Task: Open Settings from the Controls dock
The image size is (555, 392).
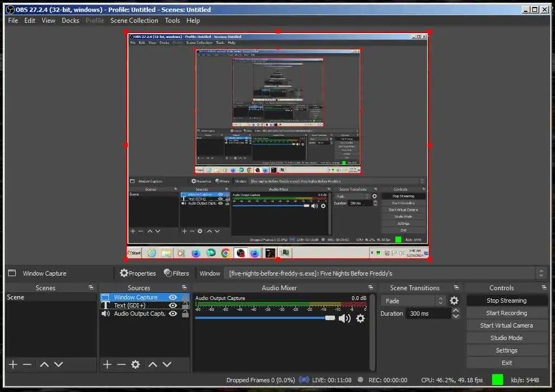Action: (507, 350)
